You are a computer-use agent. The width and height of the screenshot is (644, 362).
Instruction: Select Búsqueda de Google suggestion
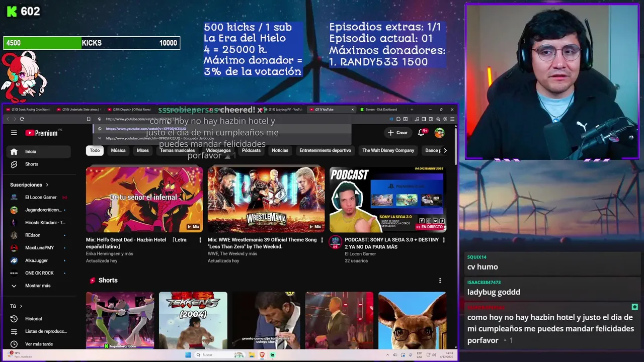tap(222, 138)
